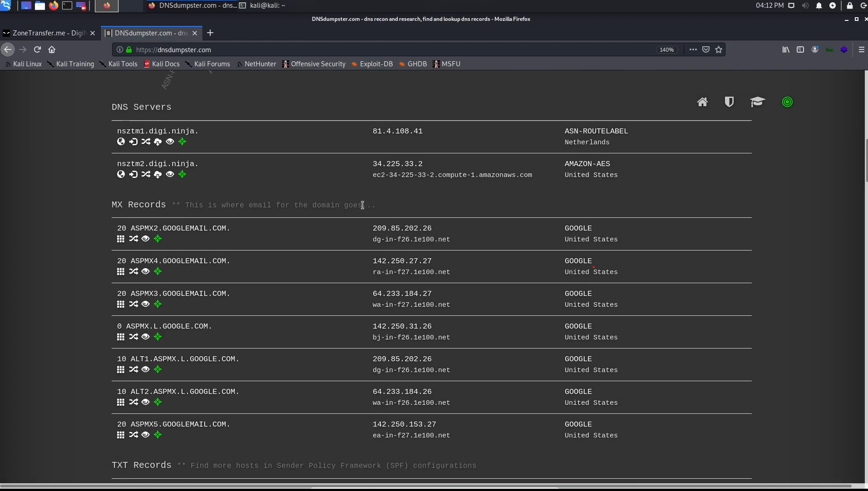Viewport: 868px width, 491px height.
Task: Reload the current page
Action: [37, 50]
